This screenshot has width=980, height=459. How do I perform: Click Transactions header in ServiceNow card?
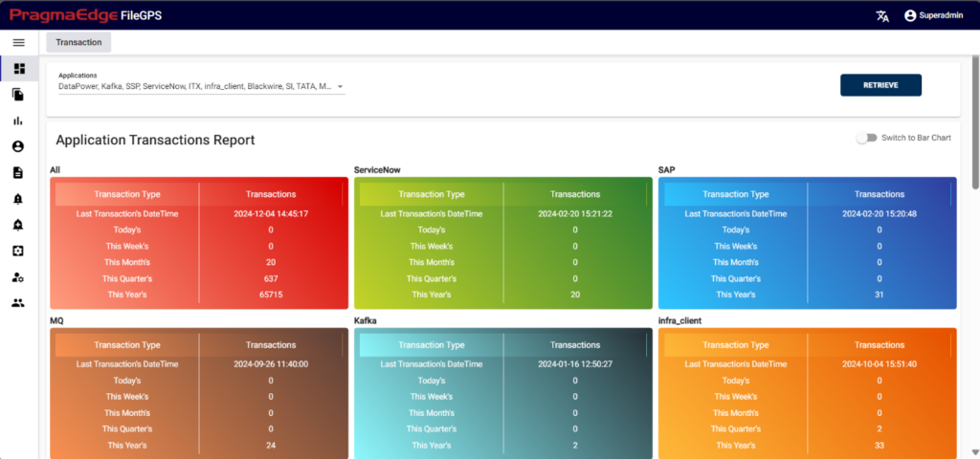[575, 194]
